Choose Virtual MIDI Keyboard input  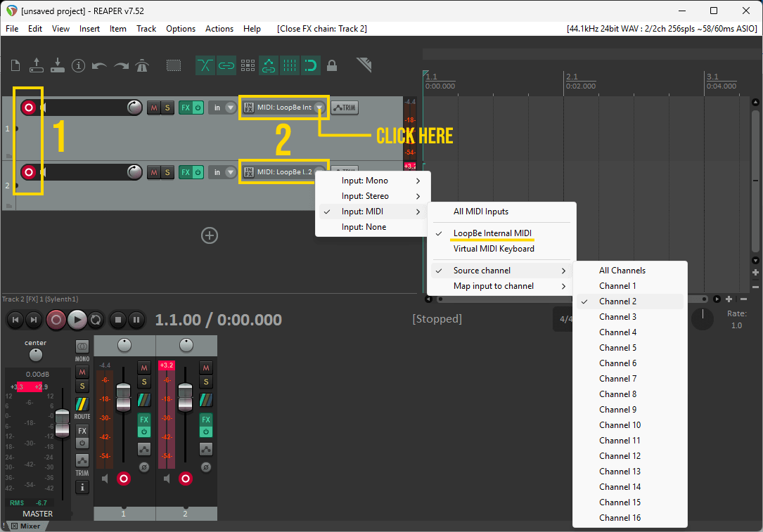[493, 249]
